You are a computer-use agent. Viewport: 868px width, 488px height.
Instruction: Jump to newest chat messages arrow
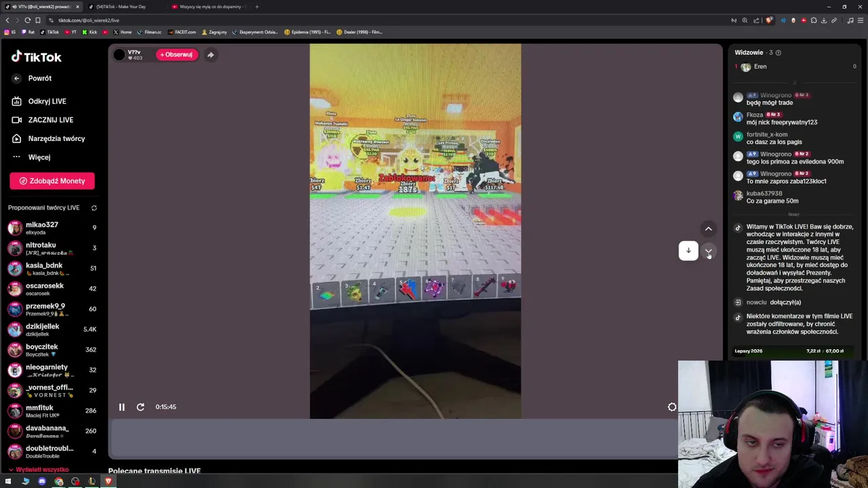click(x=688, y=251)
